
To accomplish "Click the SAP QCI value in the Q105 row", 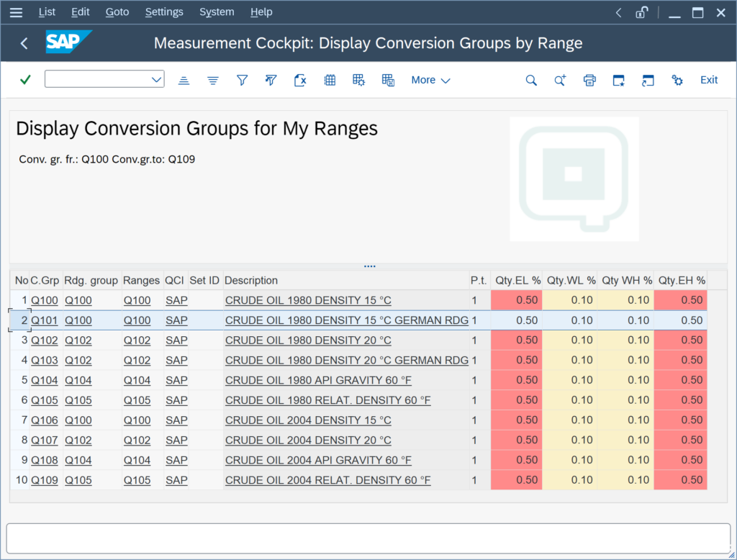I will click(x=177, y=401).
